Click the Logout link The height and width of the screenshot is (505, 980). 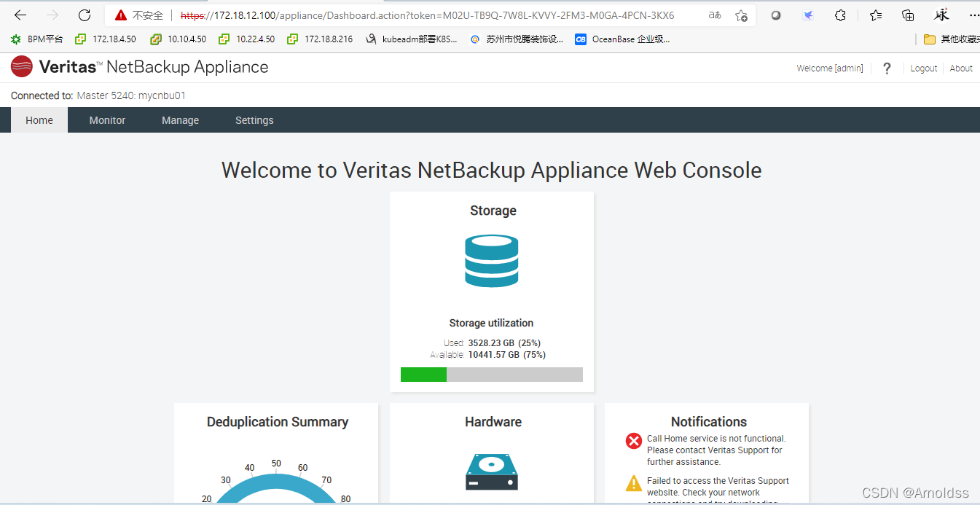[924, 68]
